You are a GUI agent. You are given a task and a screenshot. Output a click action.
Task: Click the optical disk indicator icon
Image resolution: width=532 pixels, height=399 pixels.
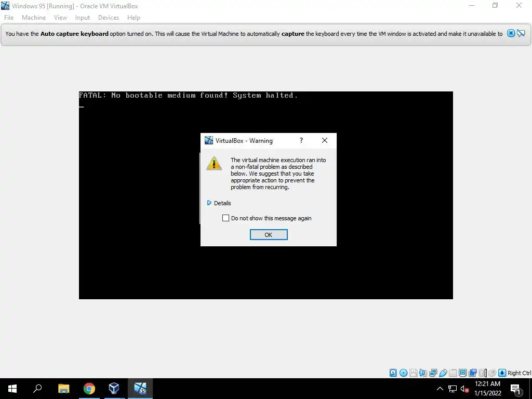[403, 373]
